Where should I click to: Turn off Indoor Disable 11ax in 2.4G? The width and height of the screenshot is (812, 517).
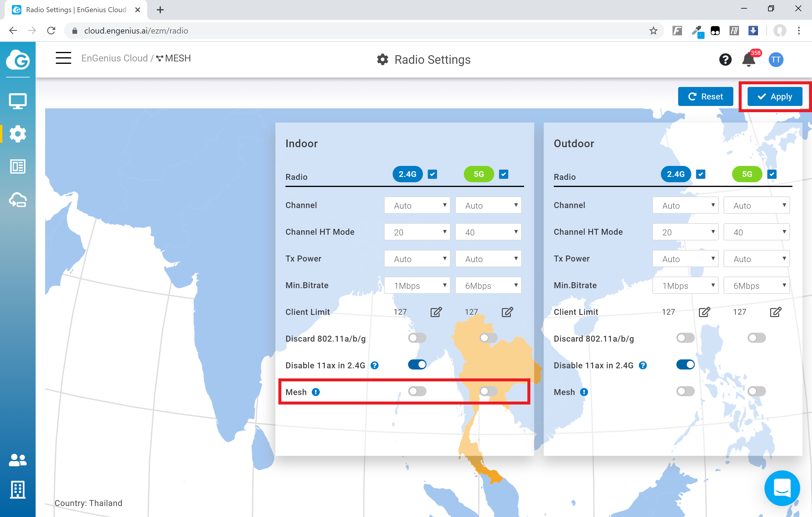tap(417, 364)
